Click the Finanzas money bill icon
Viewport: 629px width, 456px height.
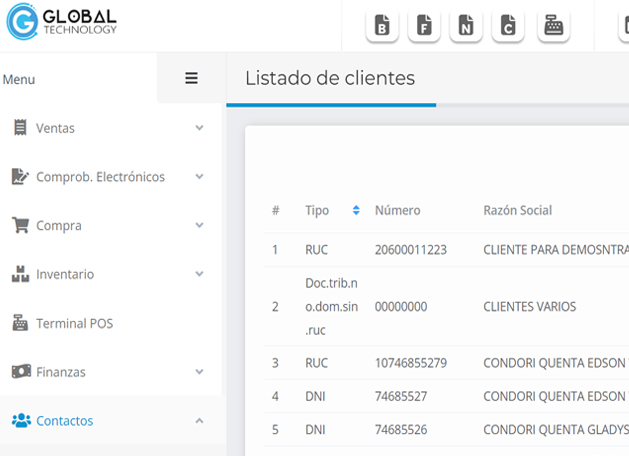tap(21, 371)
